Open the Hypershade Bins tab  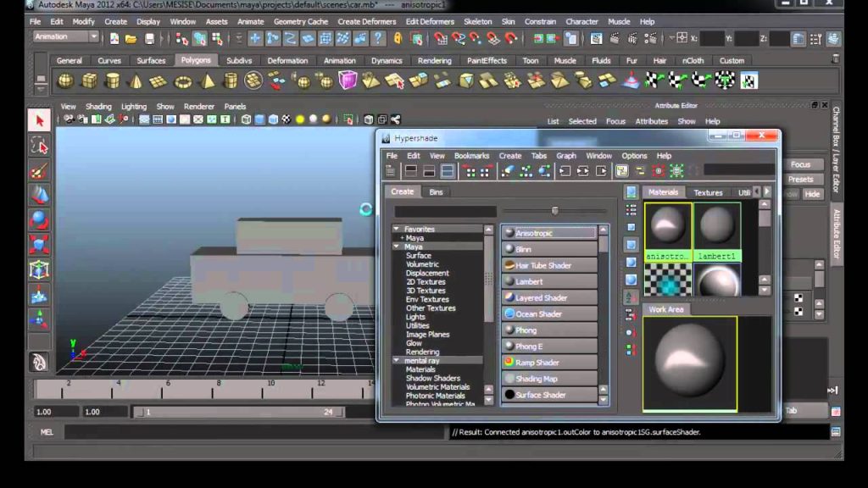coord(436,192)
